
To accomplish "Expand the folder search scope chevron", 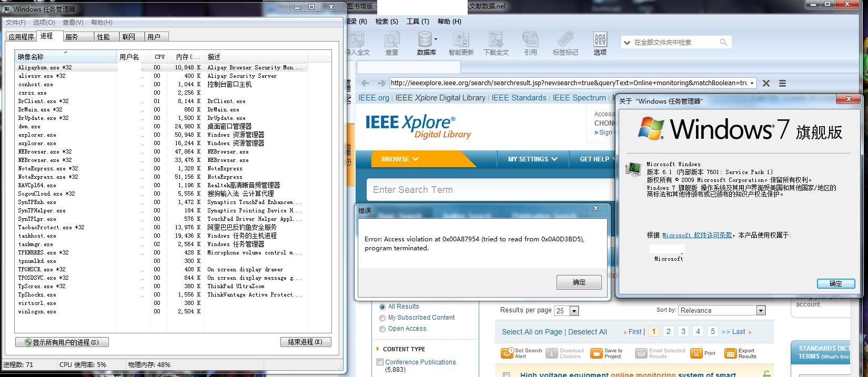I will coord(627,43).
